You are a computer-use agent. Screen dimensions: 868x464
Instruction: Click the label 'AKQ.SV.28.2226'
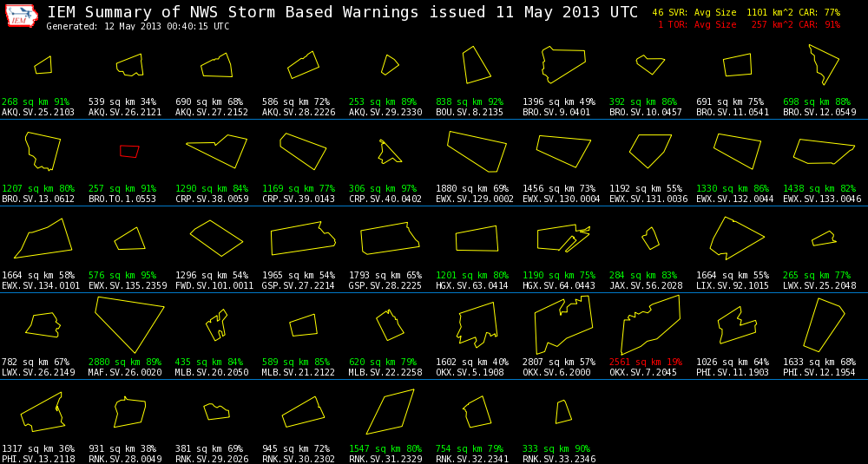tap(299, 112)
